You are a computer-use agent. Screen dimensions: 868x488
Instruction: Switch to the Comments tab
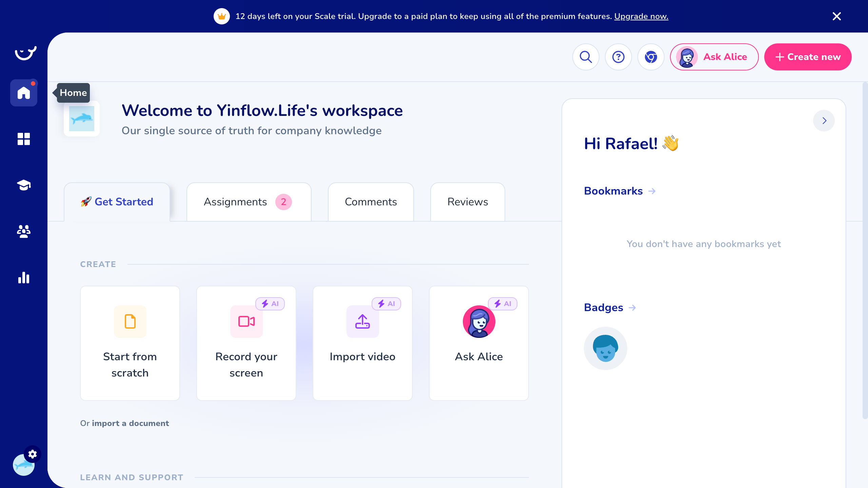pos(371,202)
